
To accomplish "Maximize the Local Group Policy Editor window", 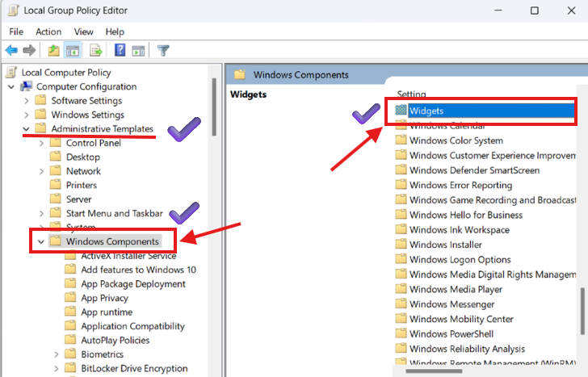I will tap(535, 10).
